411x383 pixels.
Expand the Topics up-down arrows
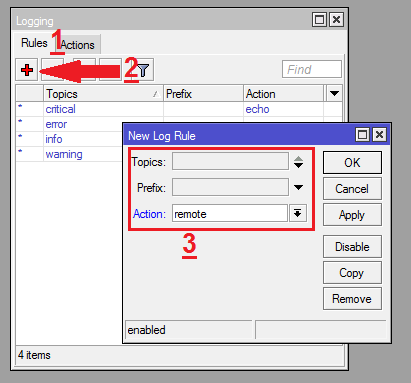pos(298,162)
